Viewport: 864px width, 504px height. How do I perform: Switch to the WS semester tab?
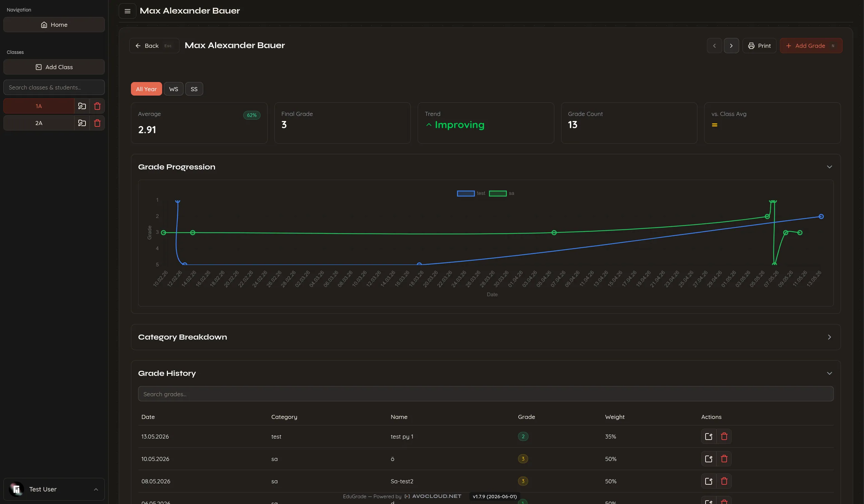[x=173, y=89]
